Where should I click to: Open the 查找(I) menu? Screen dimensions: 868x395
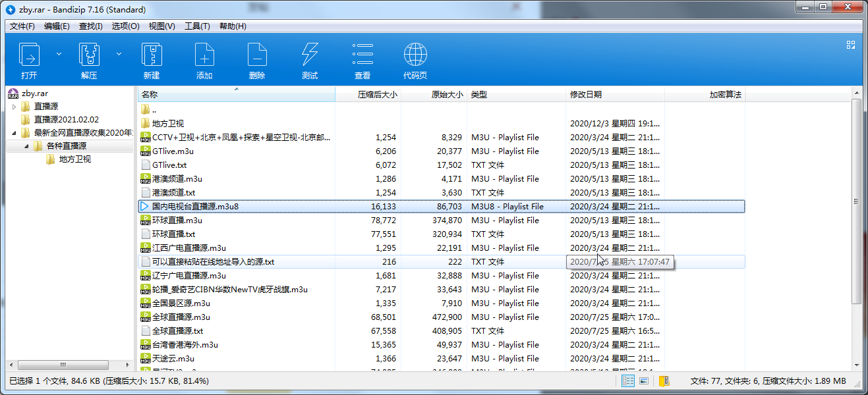click(x=90, y=26)
